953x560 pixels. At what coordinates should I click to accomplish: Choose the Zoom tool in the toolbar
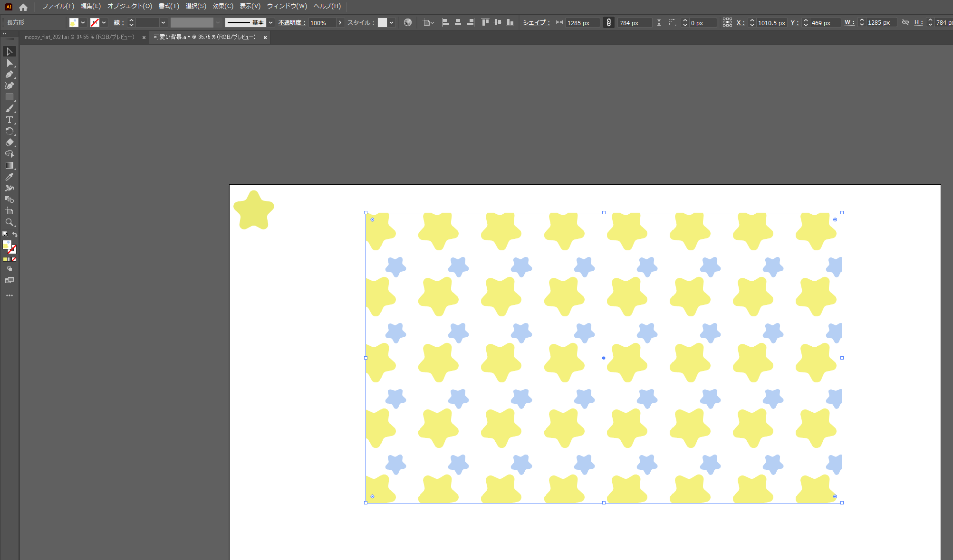[x=10, y=222]
